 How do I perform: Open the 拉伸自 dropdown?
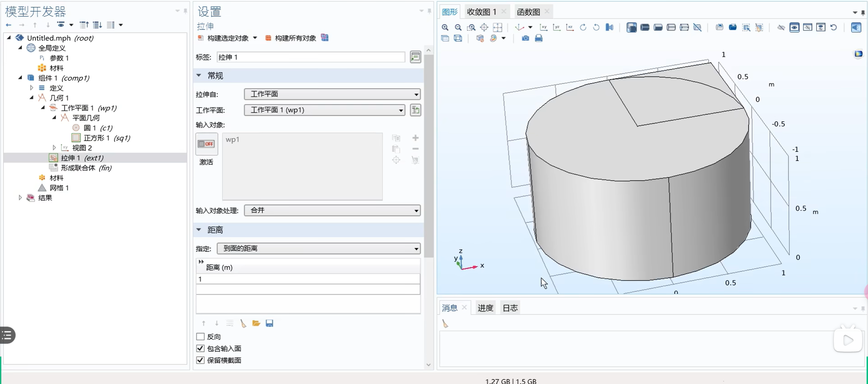click(x=332, y=94)
